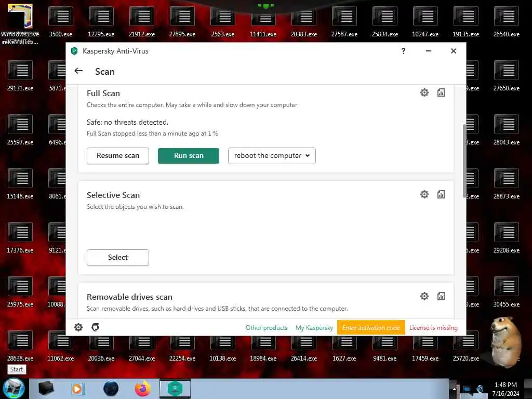Close the Kaspersky Anti-Virus window
This screenshot has height=399, width=532.
[x=453, y=51]
